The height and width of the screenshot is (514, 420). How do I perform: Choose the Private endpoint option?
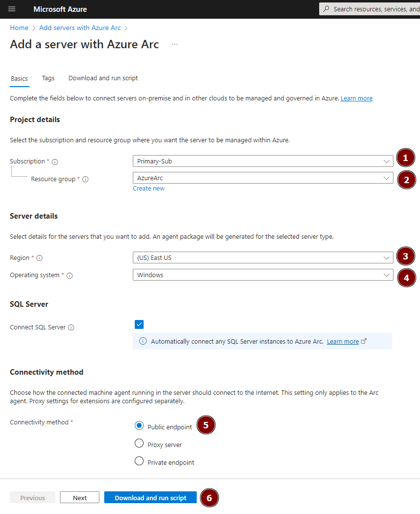(139, 461)
